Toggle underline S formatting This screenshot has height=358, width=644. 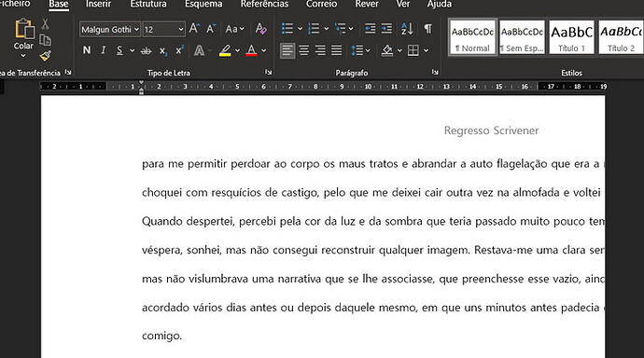pos(119,50)
